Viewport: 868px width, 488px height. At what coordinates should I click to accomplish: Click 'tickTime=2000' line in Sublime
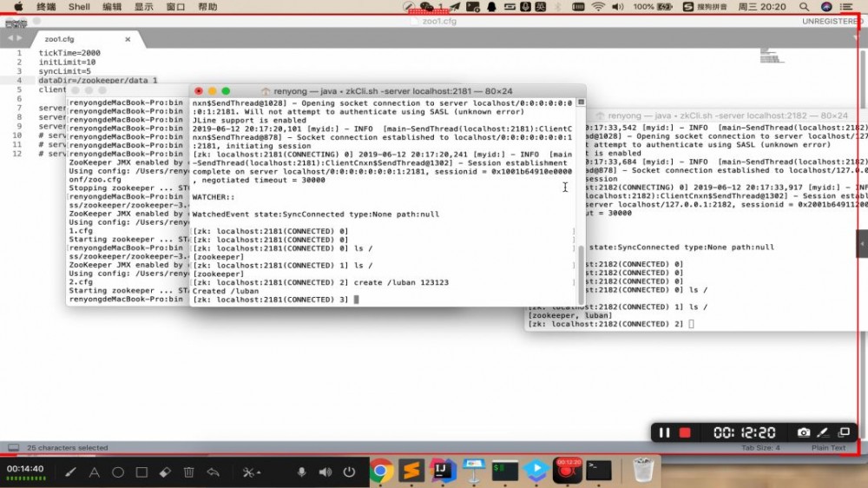tap(69, 53)
